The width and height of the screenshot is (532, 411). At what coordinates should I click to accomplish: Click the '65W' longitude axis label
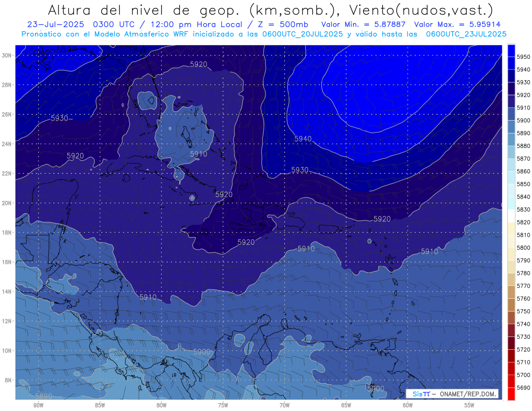pos(346,406)
